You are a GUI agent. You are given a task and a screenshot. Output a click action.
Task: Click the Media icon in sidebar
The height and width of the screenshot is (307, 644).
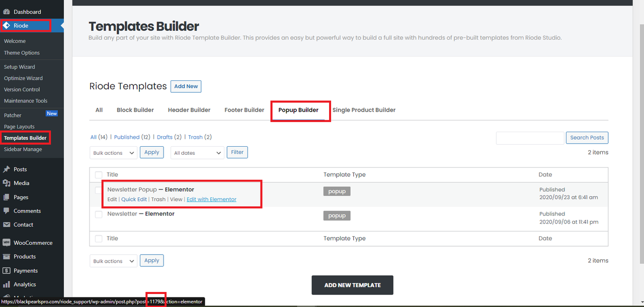7,183
